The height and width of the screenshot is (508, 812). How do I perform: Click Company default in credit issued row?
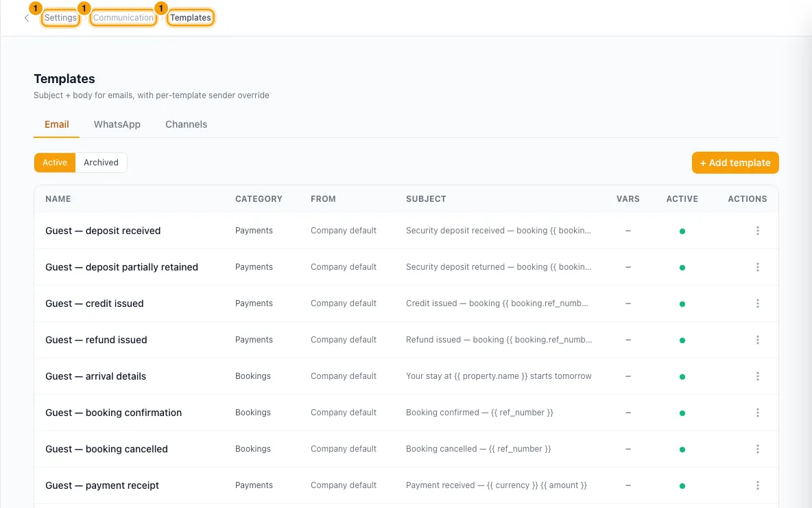[344, 303]
